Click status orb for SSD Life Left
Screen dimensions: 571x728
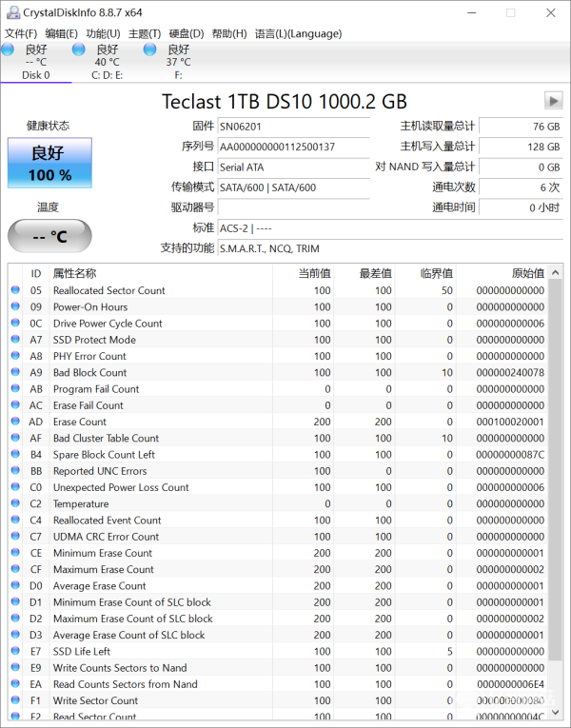point(15,651)
